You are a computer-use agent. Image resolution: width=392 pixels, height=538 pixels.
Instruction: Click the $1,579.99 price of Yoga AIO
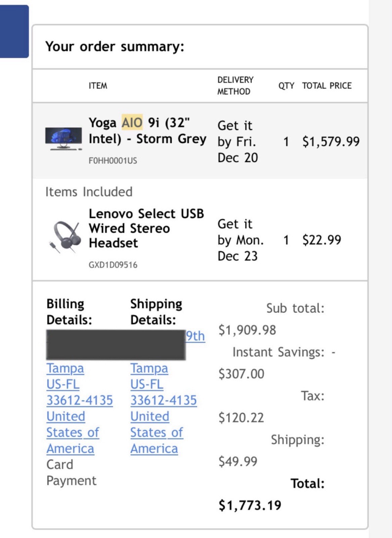[x=331, y=141]
